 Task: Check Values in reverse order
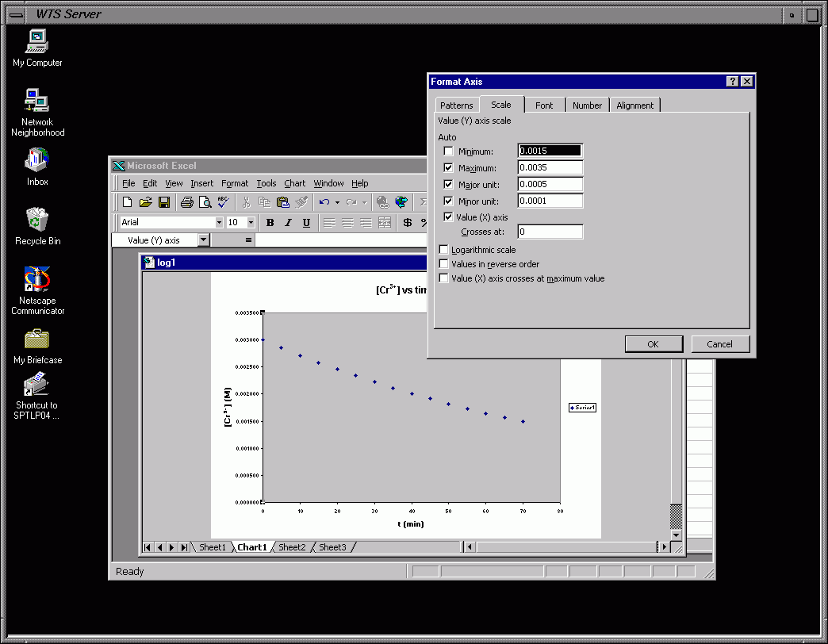443,264
